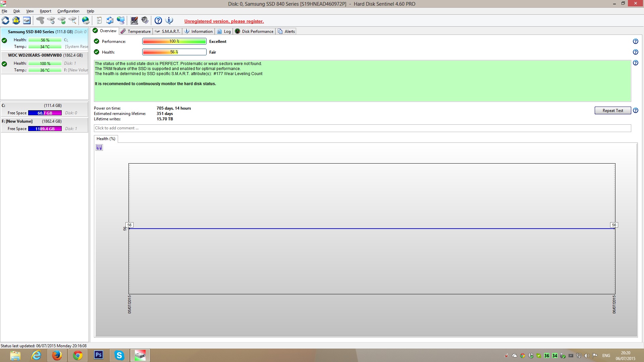The image size is (644, 362).
Task: Click the Health % progress bar slider
Action: (174, 52)
